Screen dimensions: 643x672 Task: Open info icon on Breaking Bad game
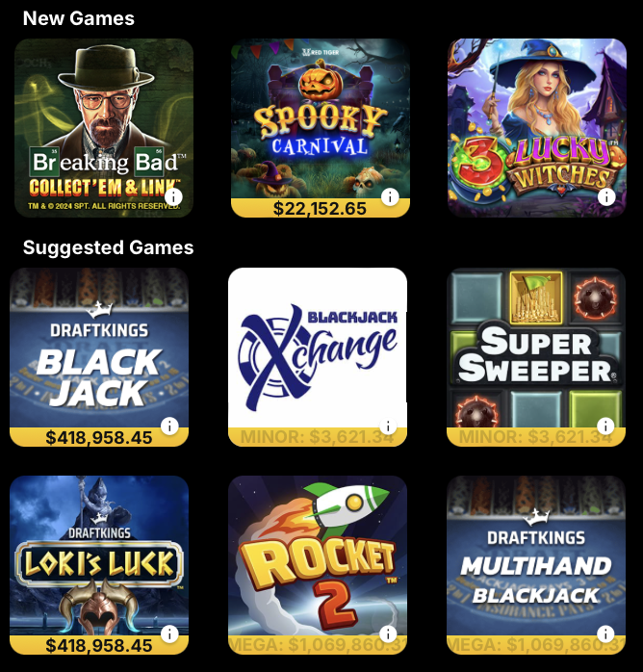[174, 197]
